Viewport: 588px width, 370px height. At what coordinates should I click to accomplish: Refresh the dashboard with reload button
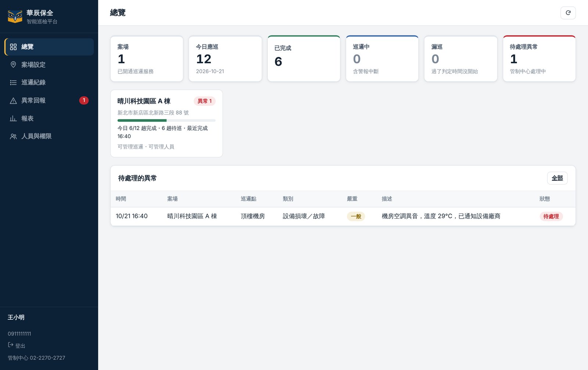tap(568, 13)
